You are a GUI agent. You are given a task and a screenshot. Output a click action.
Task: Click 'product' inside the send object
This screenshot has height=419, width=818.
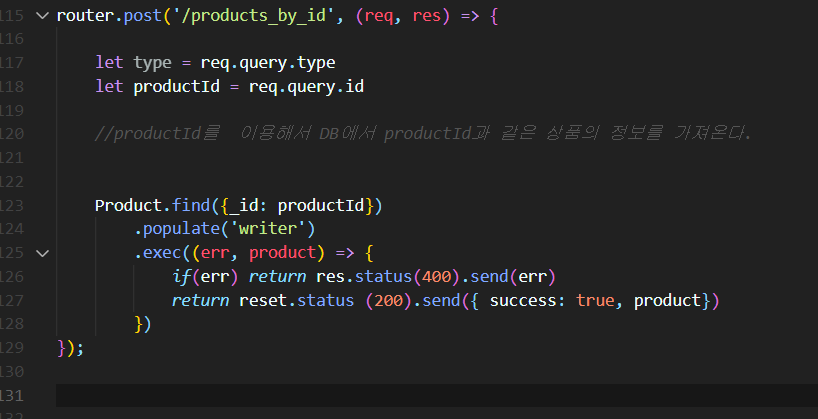[667, 301]
